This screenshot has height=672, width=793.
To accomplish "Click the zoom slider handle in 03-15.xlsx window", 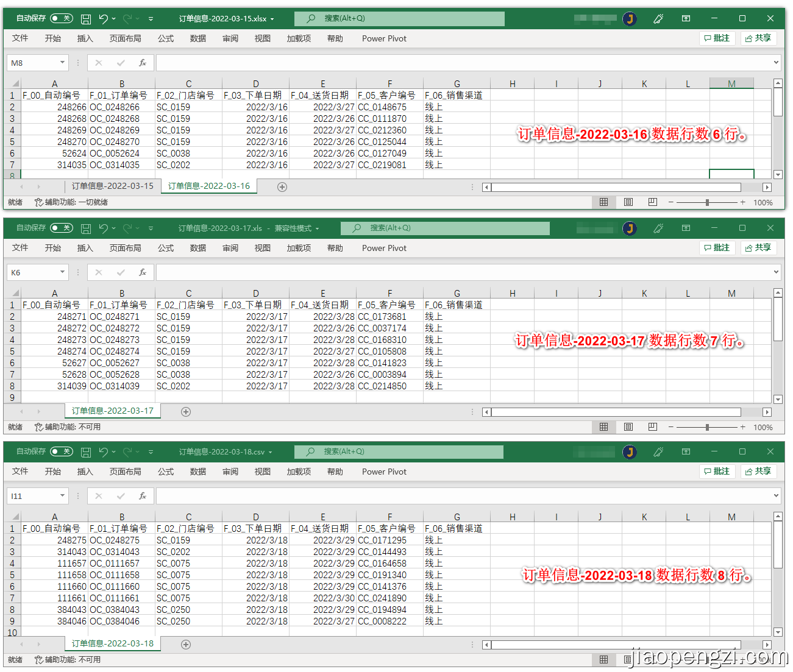I will pyautogui.click(x=707, y=202).
